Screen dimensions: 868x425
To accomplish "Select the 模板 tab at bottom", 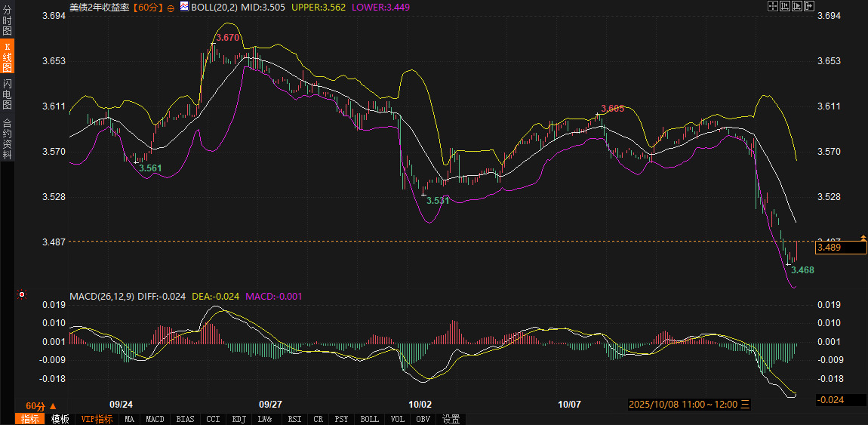I will 60,419.
